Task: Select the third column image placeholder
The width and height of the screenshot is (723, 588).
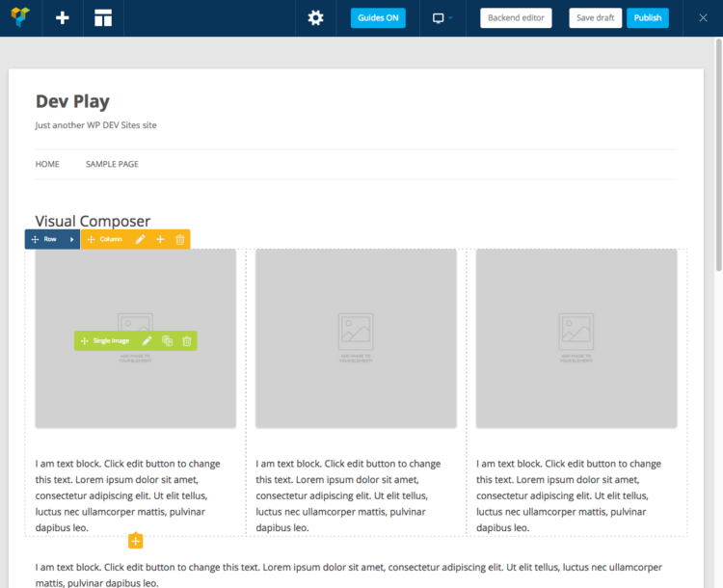Action: pyautogui.click(x=576, y=337)
